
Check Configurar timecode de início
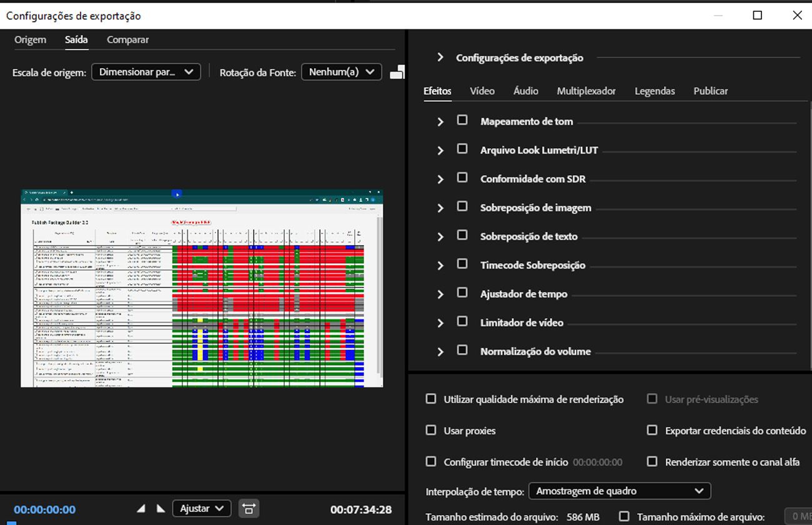click(430, 461)
